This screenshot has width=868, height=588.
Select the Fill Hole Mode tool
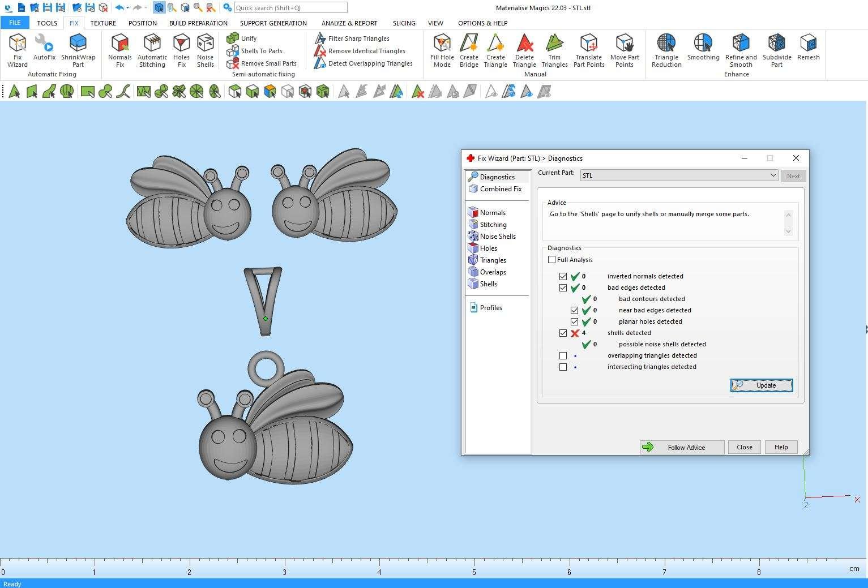tap(442, 50)
